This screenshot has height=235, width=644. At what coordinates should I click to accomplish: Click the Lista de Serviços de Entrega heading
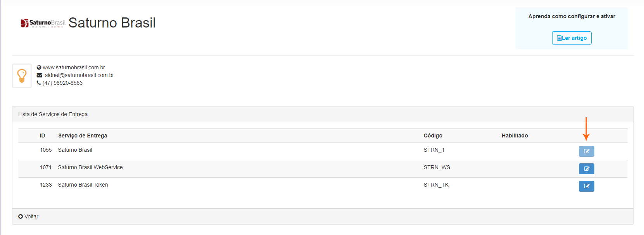(53, 114)
